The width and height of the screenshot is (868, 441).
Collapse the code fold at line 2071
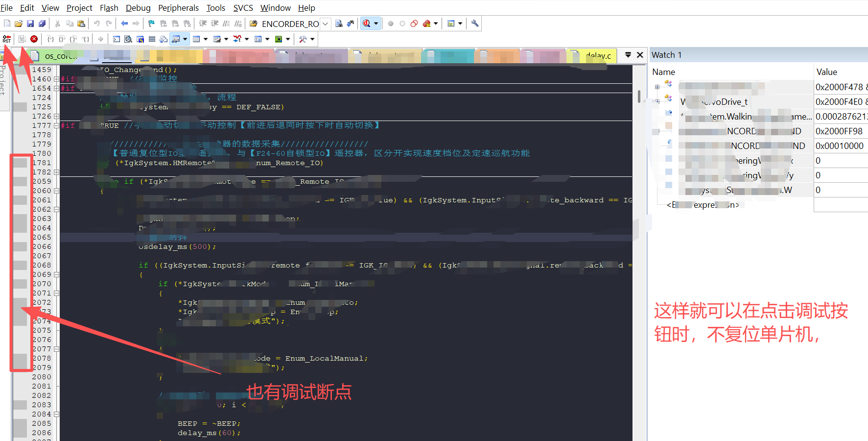point(56,293)
